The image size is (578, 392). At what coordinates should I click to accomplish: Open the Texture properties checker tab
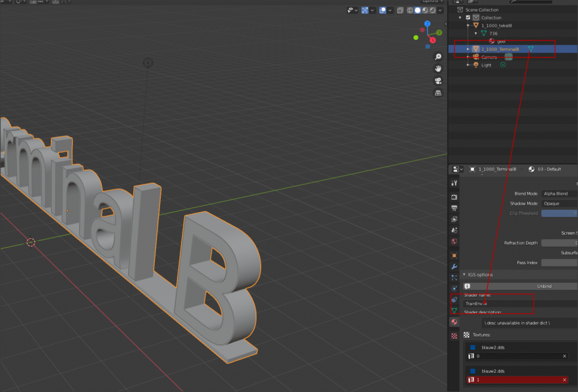(x=454, y=335)
